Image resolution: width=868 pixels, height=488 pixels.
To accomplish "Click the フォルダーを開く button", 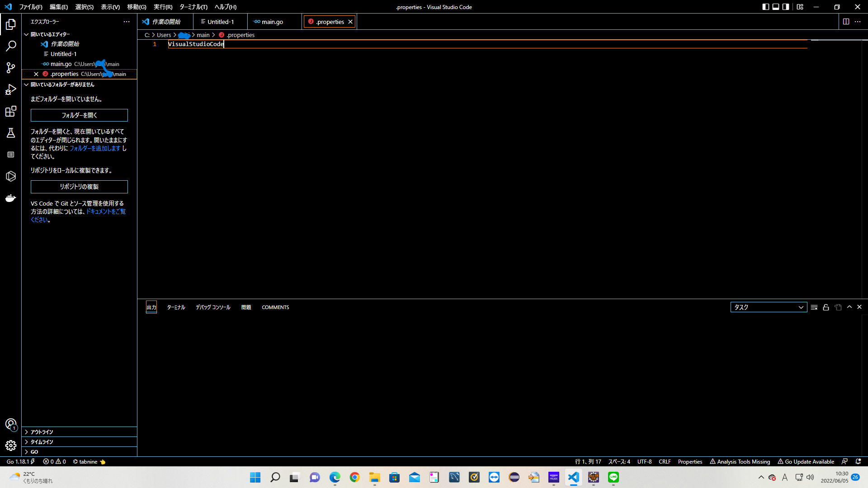I will (79, 115).
